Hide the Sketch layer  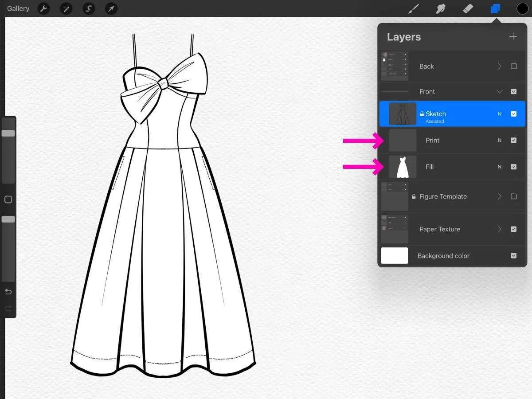[x=514, y=113]
